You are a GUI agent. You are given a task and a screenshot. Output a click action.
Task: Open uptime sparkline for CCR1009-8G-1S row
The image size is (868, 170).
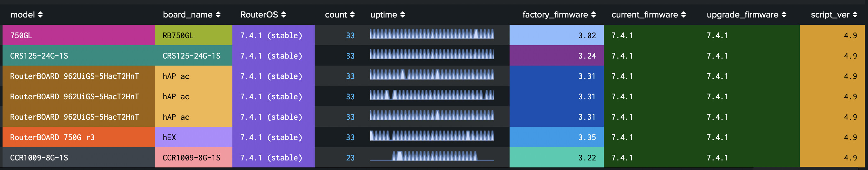[432, 156]
